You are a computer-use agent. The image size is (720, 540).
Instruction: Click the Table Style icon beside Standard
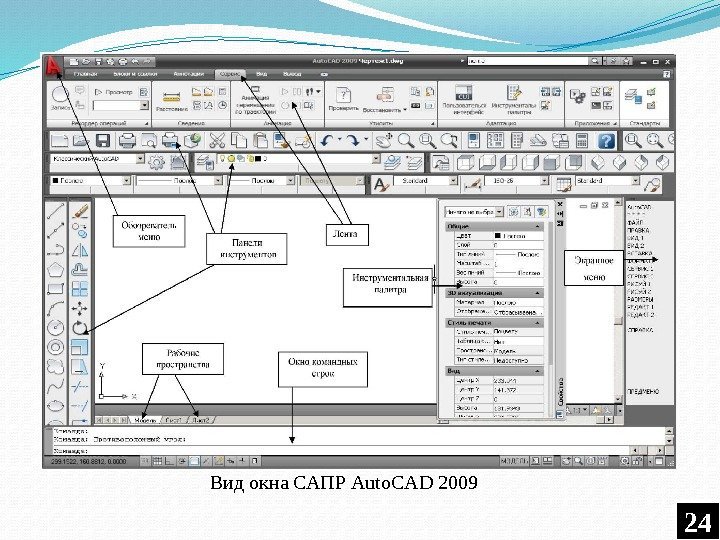click(x=563, y=184)
